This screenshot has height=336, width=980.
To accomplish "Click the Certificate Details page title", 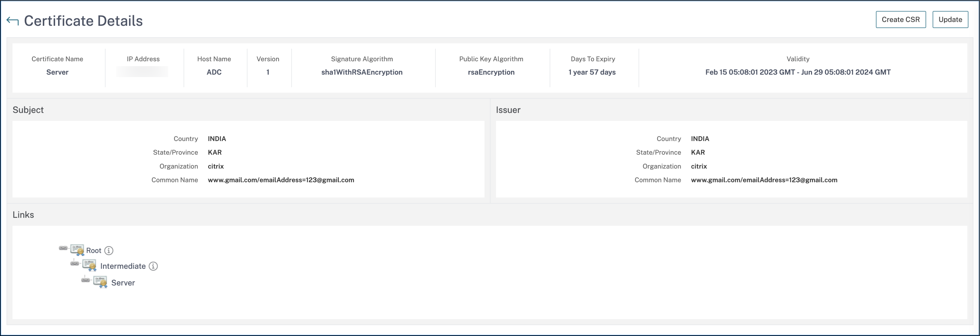I will click(83, 21).
